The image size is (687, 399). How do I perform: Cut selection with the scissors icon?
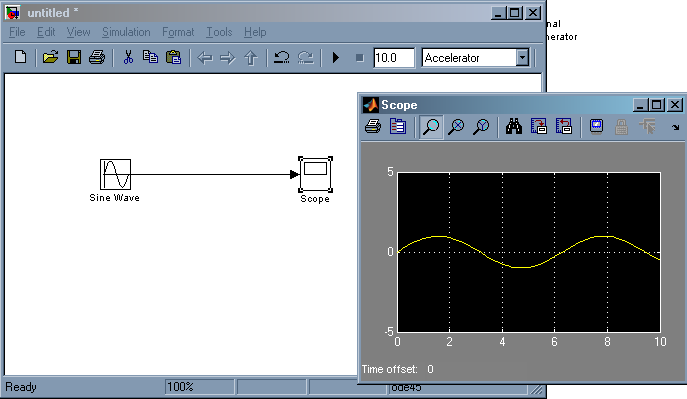[x=128, y=57]
